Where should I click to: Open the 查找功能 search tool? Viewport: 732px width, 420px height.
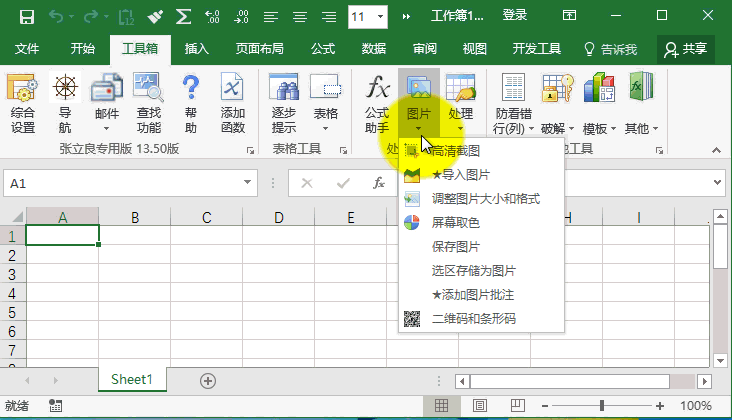148,104
